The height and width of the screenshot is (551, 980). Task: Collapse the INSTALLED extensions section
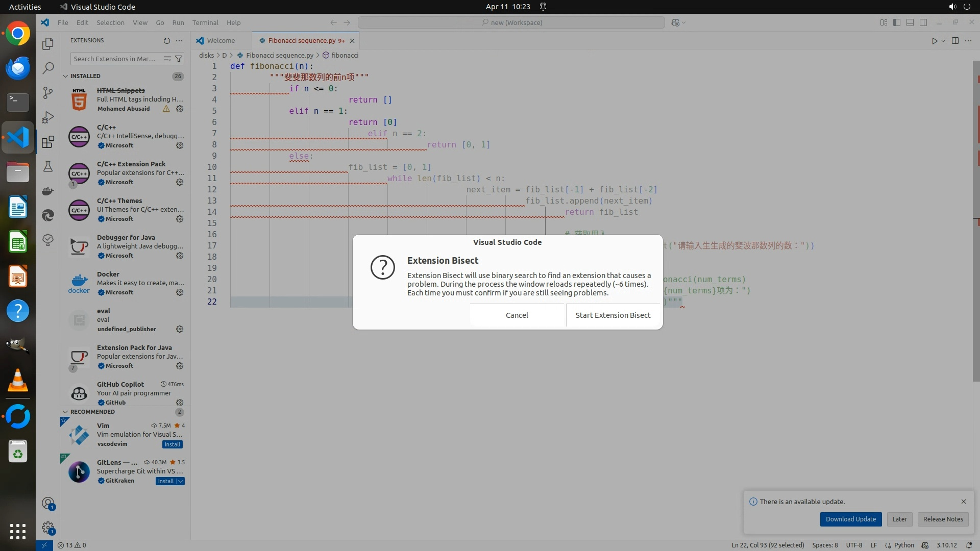[x=65, y=76]
